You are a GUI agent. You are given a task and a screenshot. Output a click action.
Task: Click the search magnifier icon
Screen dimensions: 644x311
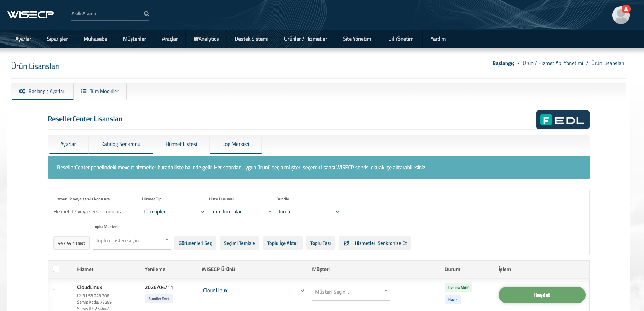tap(146, 14)
